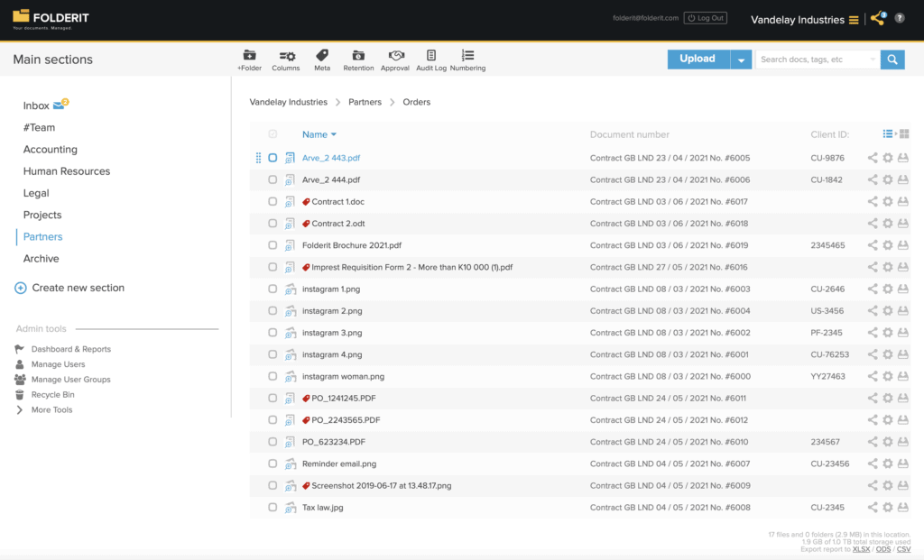Go to Partners in breadcrumb
Viewport: 924px width, 560px height.
365,102
